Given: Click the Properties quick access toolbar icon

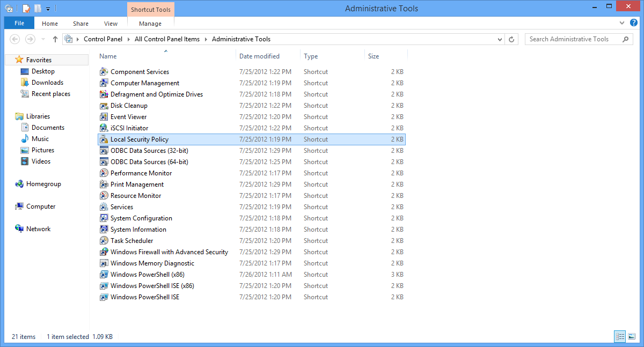Looking at the screenshot, I should point(26,9).
